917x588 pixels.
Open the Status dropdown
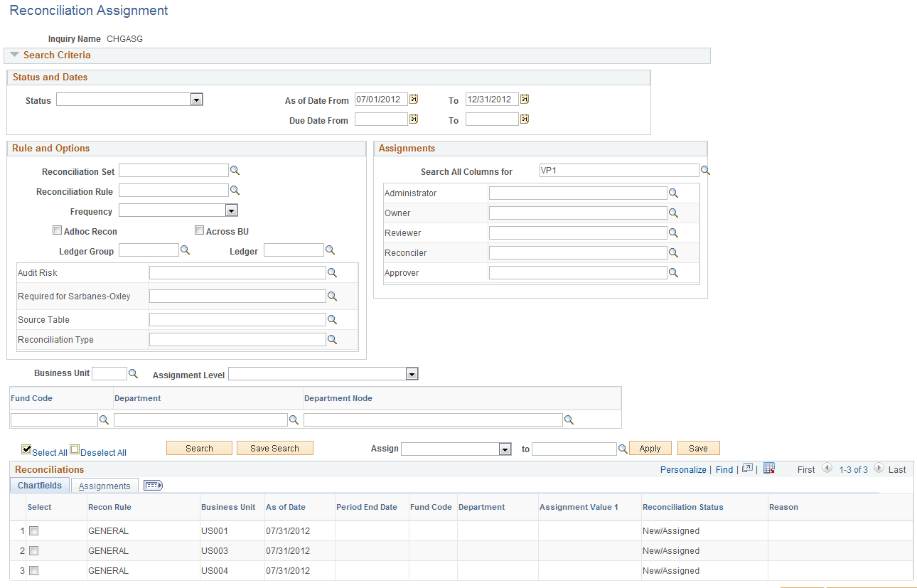pos(196,100)
